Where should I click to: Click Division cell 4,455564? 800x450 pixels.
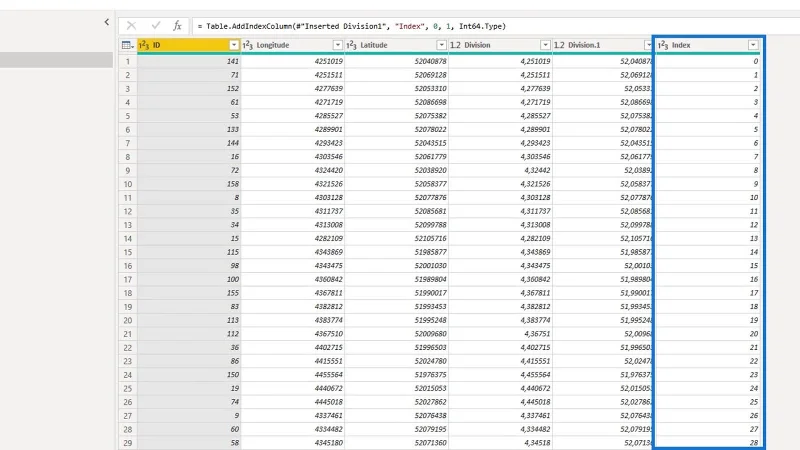500,374
